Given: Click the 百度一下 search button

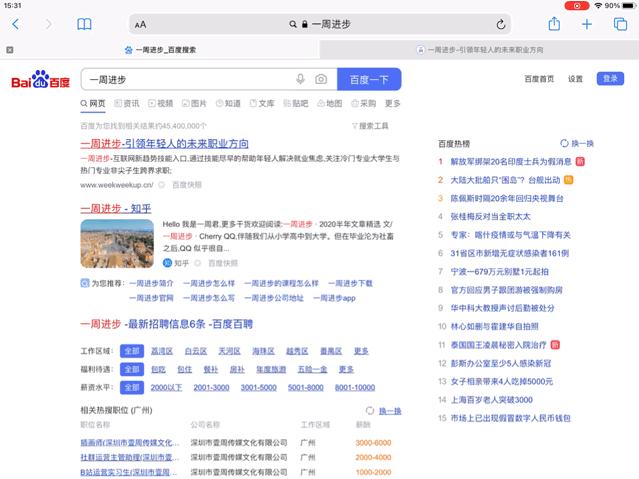Looking at the screenshot, I should (369, 79).
